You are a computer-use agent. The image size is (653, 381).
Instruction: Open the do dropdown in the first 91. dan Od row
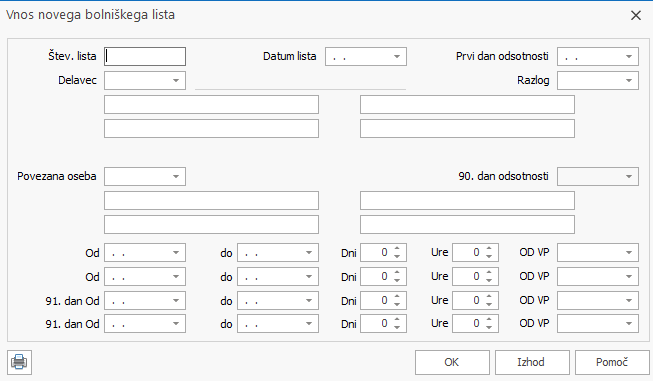point(309,301)
